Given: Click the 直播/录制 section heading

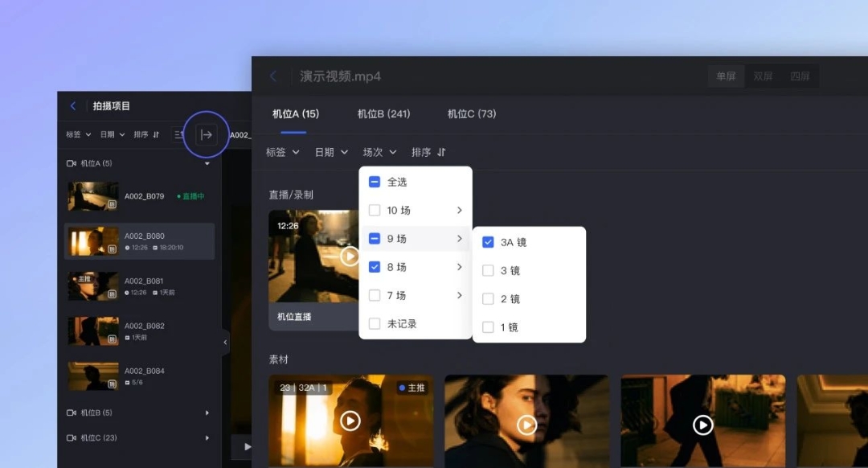Looking at the screenshot, I should (x=291, y=195).
